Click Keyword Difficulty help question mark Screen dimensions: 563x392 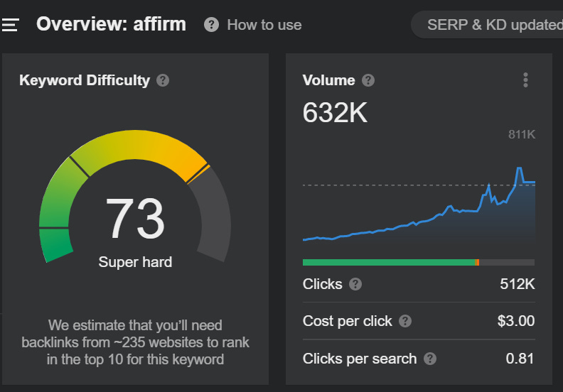coord(163,80)
